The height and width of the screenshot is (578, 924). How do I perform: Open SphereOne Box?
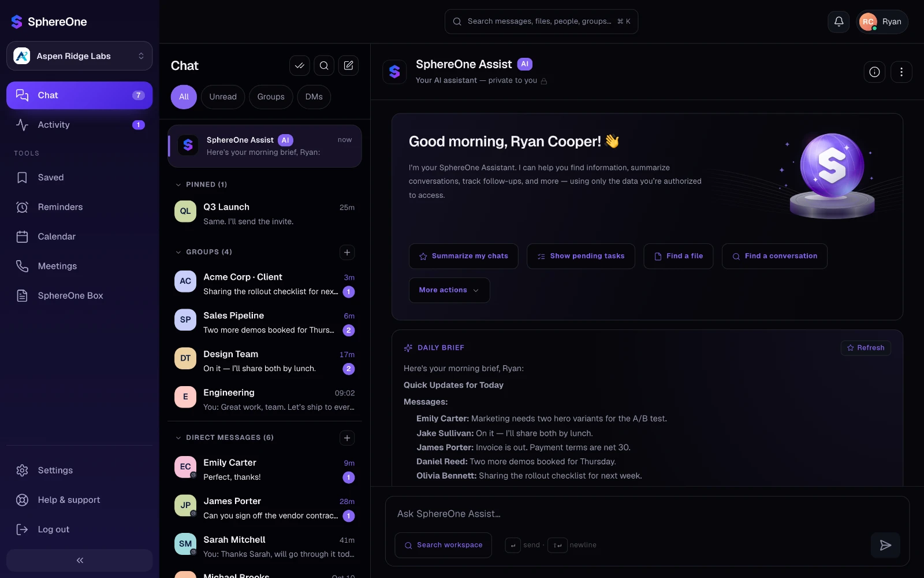[x=80, y=295]
